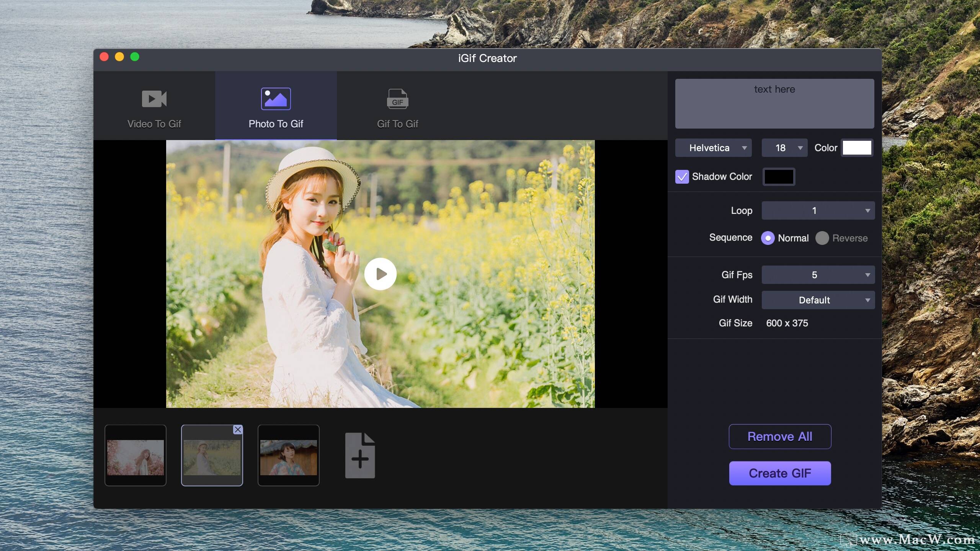Click the Photo To Gif picture icon
This screenshot has height=551, width=980.
click(x=276, y=99)
